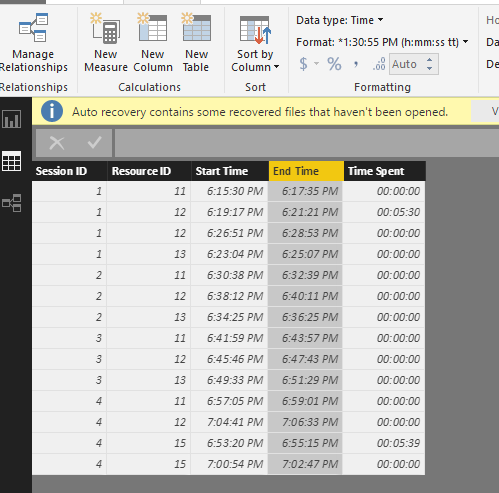This screenshot has height=493, width=499.
Task: Click inside the formula bar
Action: pos(307,143)
